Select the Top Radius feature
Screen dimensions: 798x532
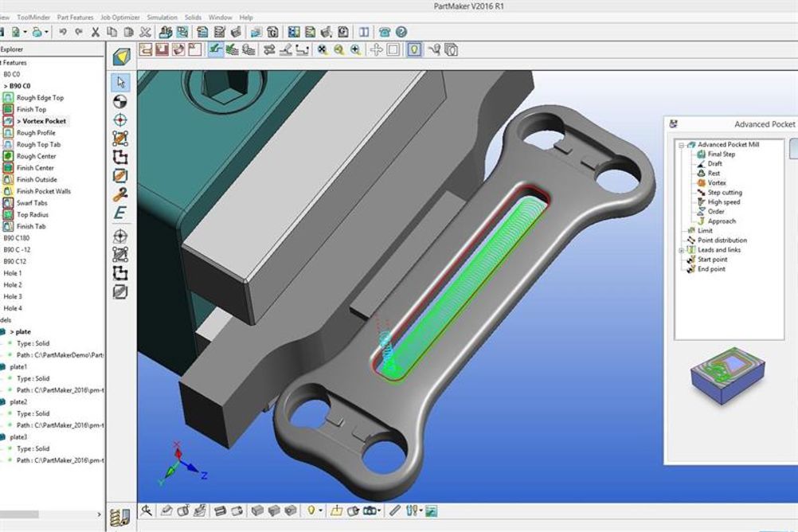[x=33, y=215]
